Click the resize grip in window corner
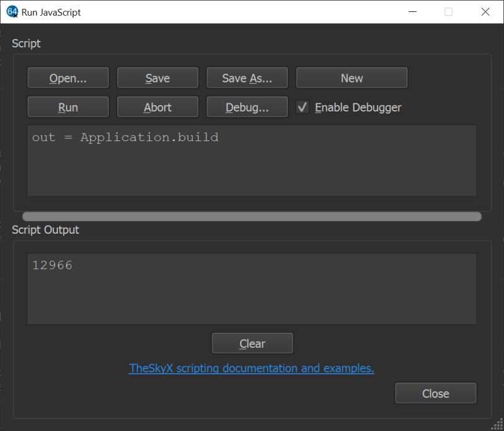This screenshot has width=504, height=431. pyautogui.click(x=498, y=425)
